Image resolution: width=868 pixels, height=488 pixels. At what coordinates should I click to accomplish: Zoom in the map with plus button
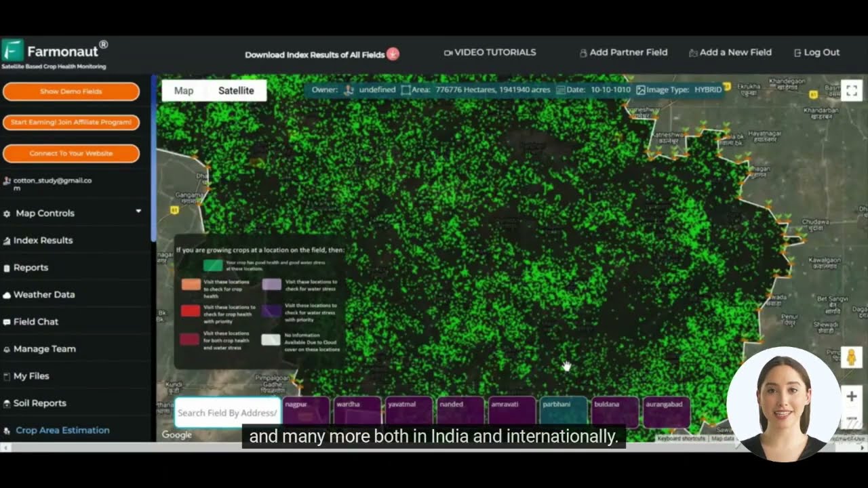tap(851, 396)
